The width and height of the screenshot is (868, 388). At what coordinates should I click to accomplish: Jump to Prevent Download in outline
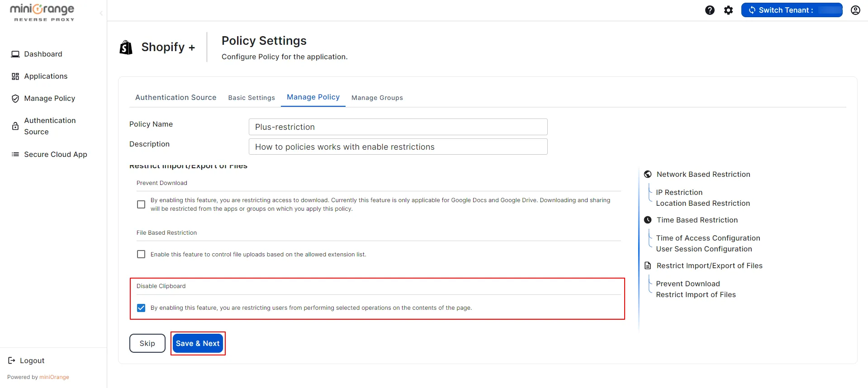688,284
